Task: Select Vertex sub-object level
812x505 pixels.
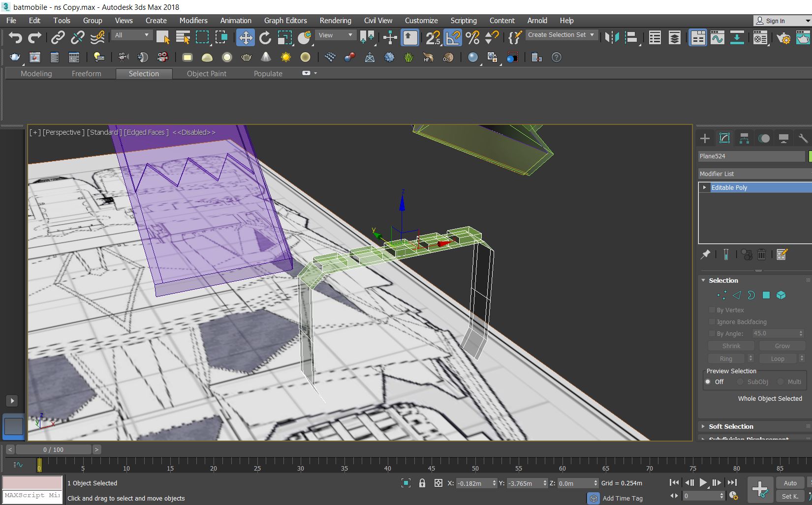Action: 722,295
